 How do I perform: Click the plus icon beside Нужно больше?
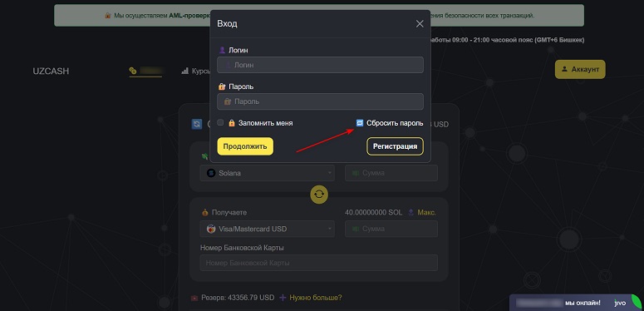click(x=283, y=298)
